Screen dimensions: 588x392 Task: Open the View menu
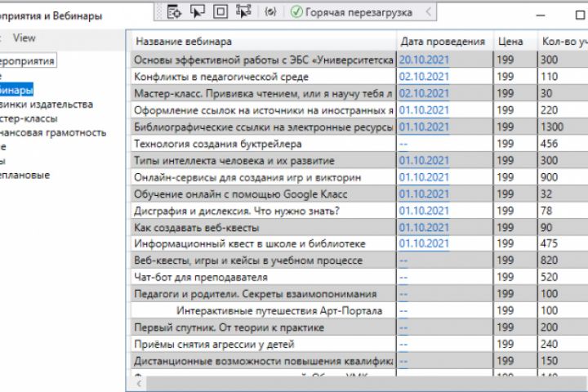pos(24,38)
